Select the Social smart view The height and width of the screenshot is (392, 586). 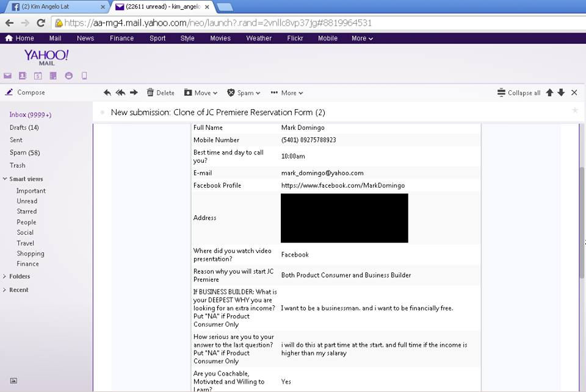25,232
